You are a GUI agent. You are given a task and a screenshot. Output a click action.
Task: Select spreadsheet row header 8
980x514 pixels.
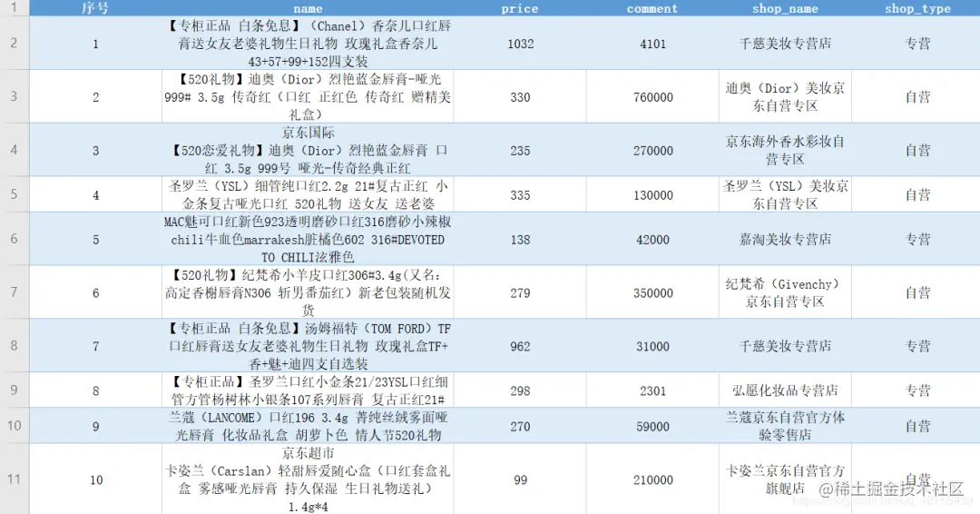(x=15, y=346)
